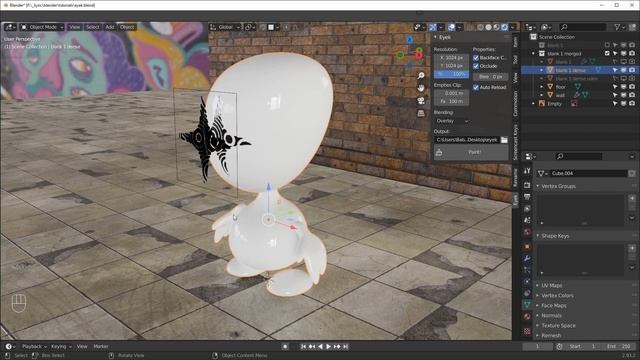Play the animation forward
The image size is (640, 360).
[x=328, y=347]
